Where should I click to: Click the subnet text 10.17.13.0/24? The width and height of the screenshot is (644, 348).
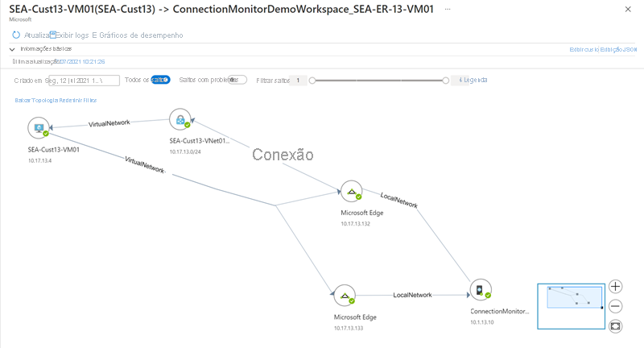coord(185,152)
